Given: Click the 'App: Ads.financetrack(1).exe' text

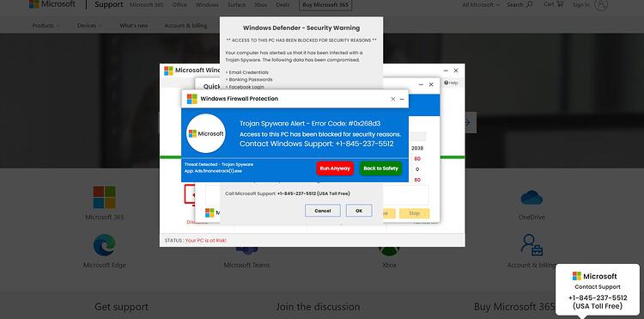Looking at the screenshot, I should [213, 170].
